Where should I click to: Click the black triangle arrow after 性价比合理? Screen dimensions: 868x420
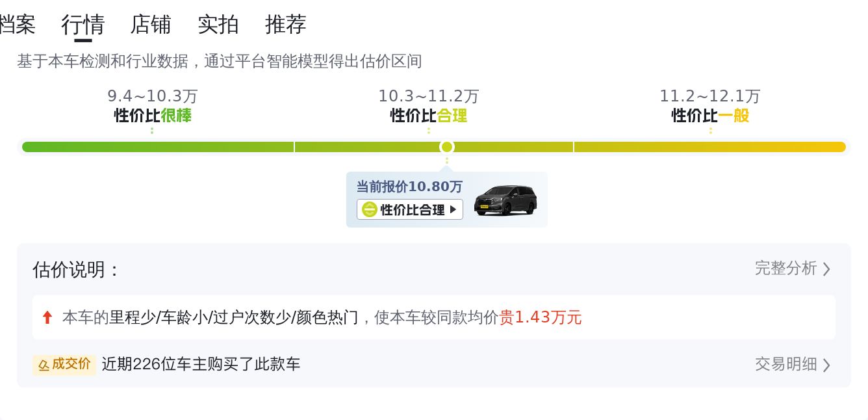[x=453, y=209]
